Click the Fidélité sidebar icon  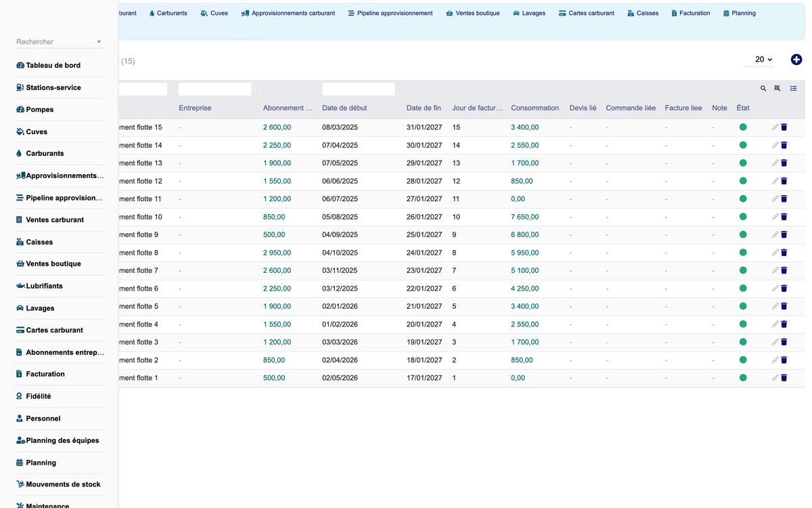(x=20, y=396)
